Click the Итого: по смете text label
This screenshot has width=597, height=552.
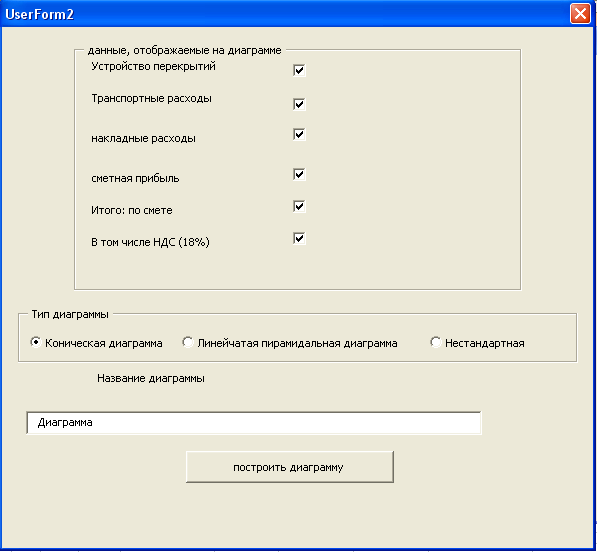132,211
